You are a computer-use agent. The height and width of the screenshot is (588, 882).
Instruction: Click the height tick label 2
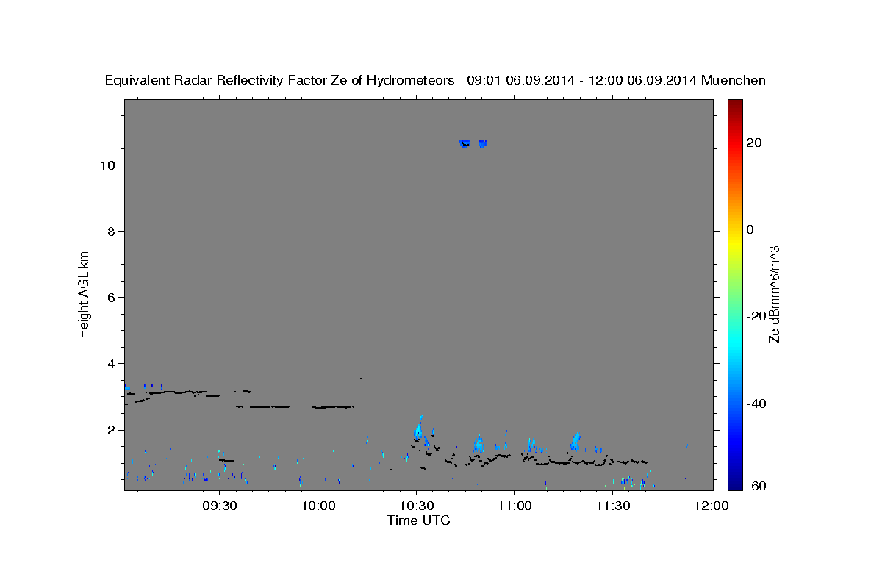pos(110,430)
